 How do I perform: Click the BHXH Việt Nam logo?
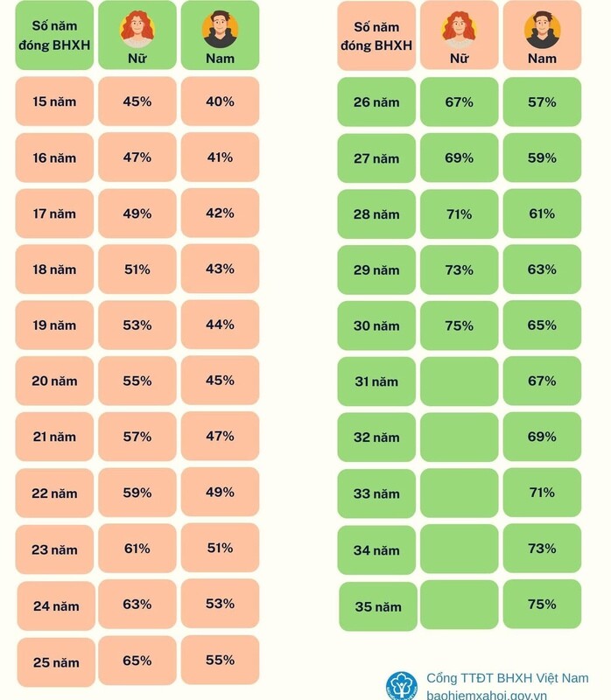(x=402, y=686)
